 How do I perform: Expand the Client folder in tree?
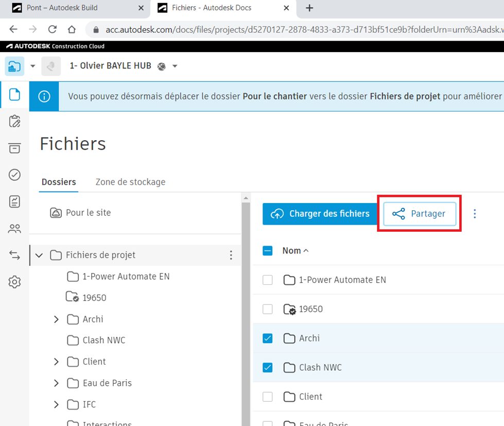coord(56,362)
